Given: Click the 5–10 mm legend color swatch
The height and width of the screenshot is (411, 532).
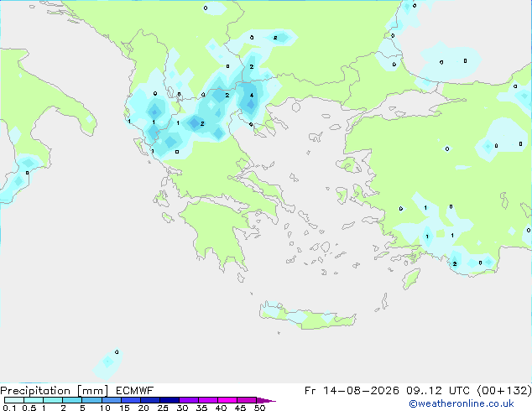Looking at the screenshot, I should click(91, 400).
